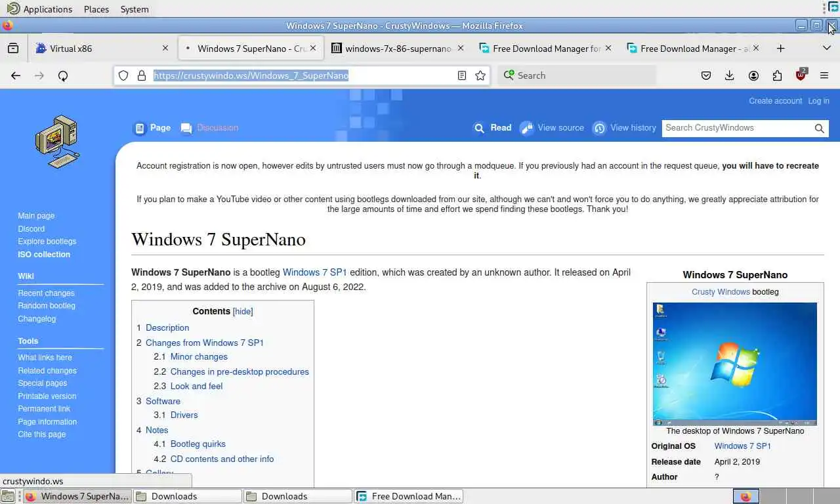840x504 pixels.
Task: Click the Firefox Search box
Action: (577, 75)
